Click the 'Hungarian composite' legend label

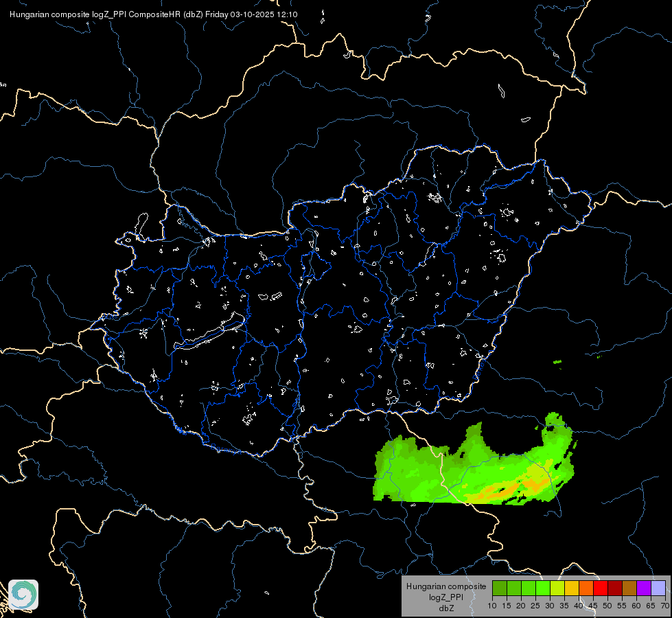[446, 586]
